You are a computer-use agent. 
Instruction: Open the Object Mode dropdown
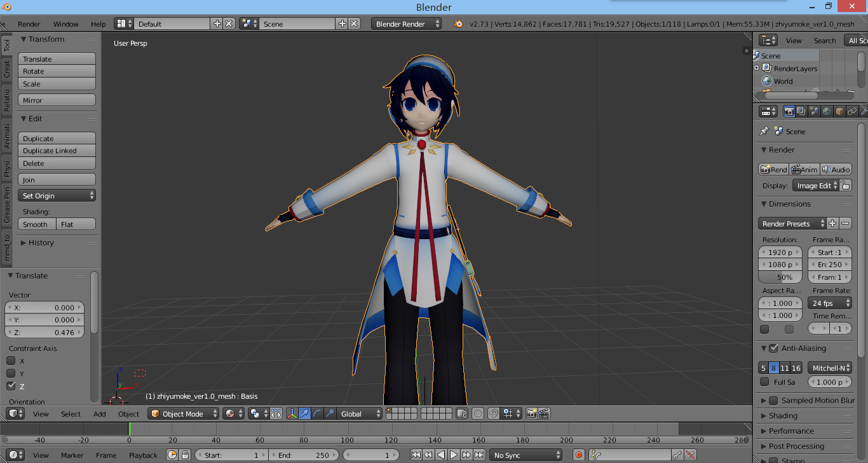click(x=183, y=413)
